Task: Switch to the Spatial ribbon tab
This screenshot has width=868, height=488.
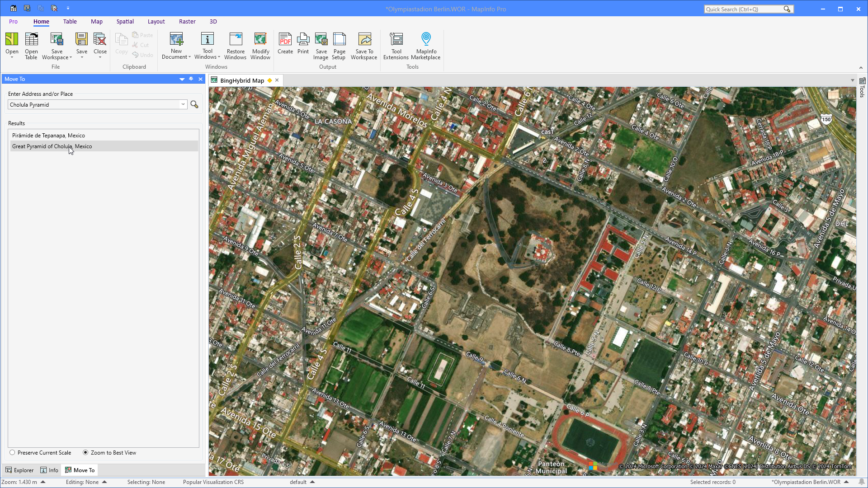Action: coord(125,21)
